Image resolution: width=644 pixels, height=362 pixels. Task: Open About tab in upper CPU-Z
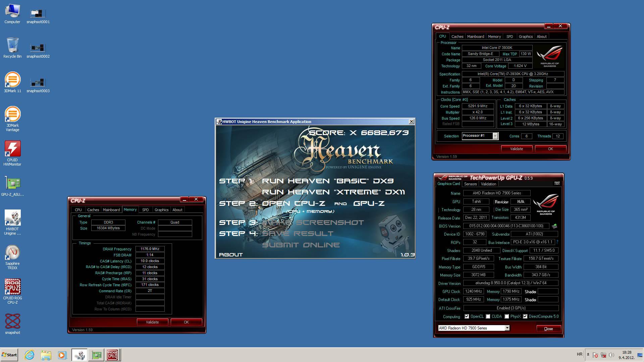(541, 37)
